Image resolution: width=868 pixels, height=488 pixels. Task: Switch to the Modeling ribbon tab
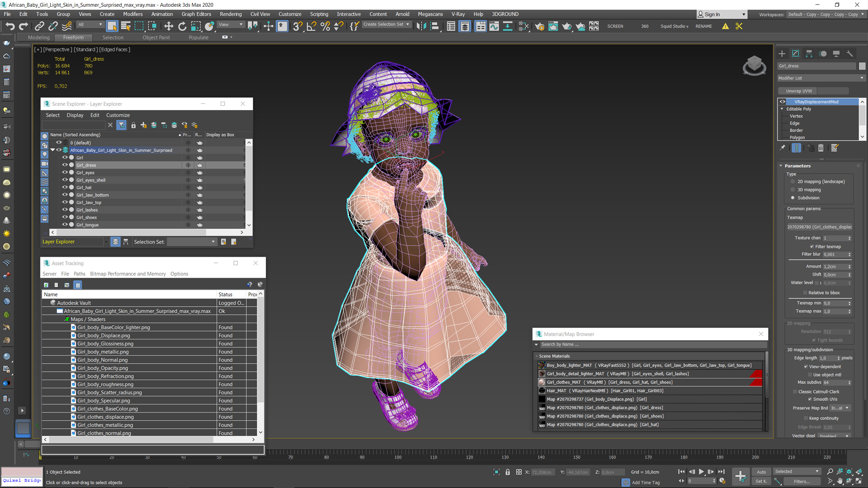click(x=38, y=38)
